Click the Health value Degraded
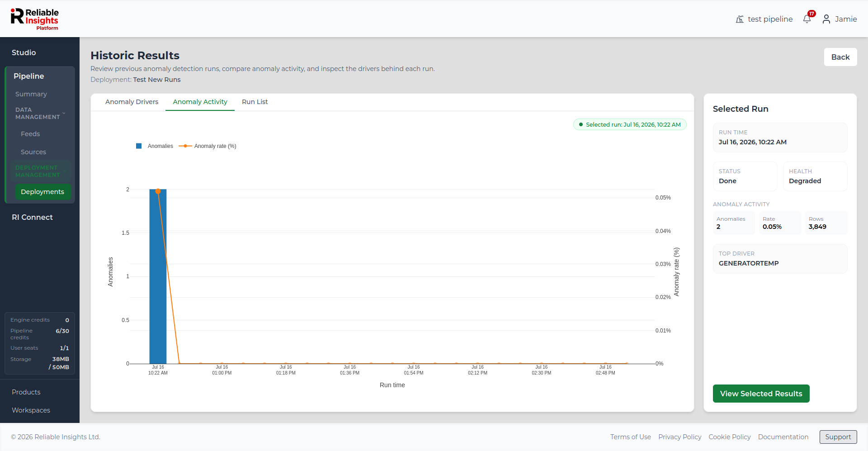The image size is (868, 451). (x=805, y=181)
